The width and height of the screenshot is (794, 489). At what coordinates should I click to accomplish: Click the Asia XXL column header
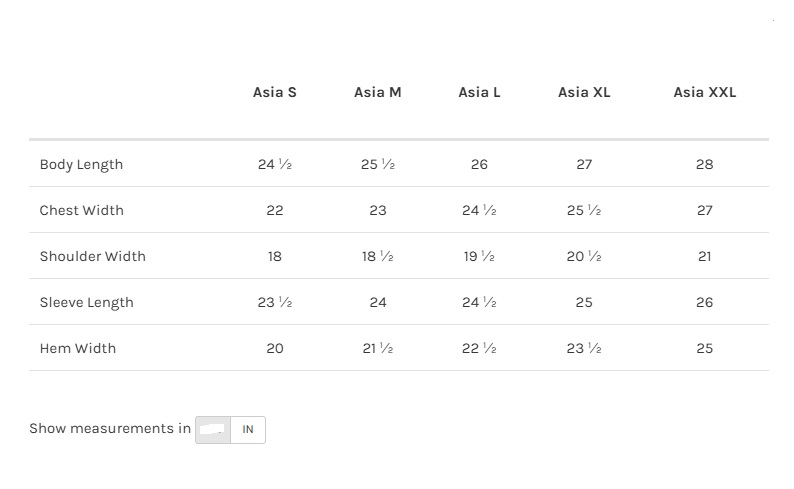point(705,92)
